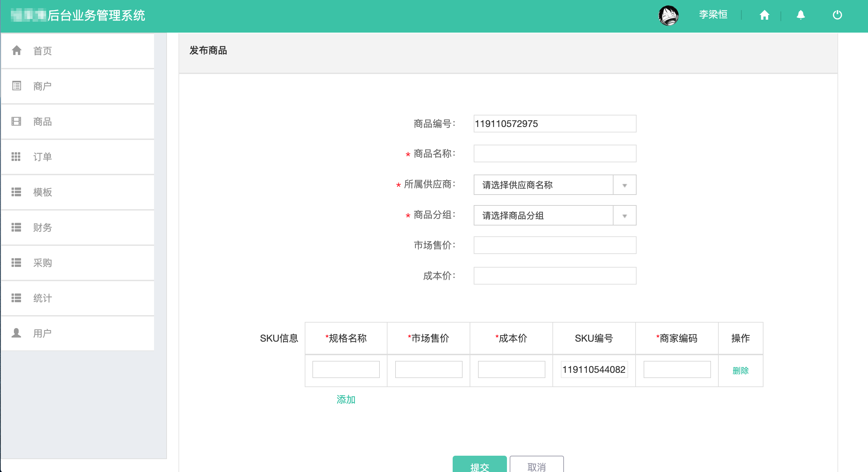
Task: Open the 订单 sidebar menu
Action: point(78,157)
